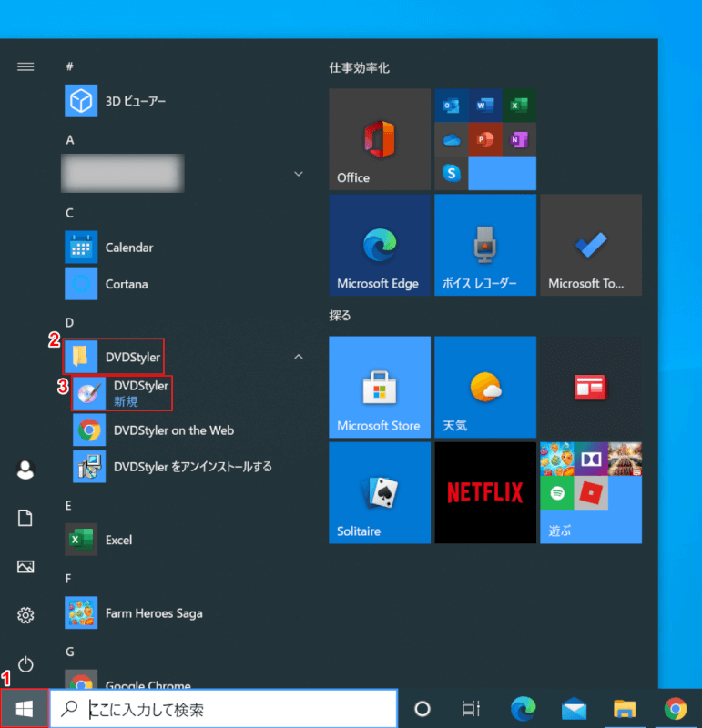Open File Explorer from the taskbar
The height and width of the screenshot is (728, 702).
pos(625,709)
